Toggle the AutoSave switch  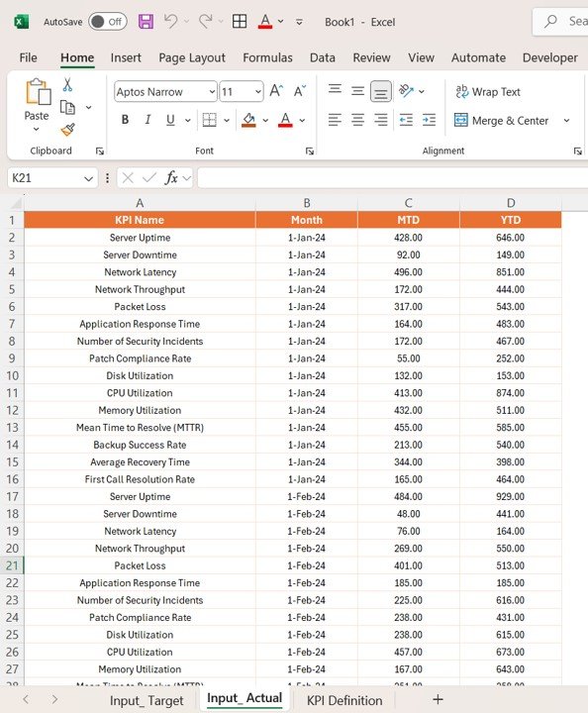tap(108, 22)
